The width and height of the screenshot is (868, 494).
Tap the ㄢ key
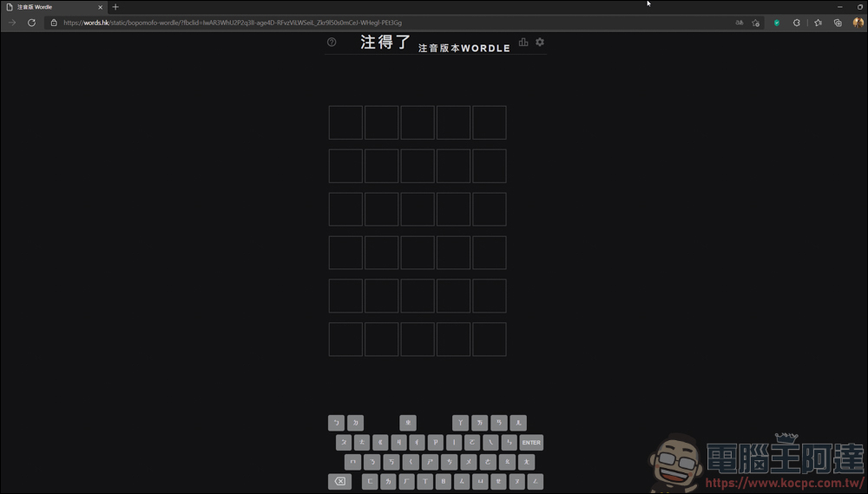[499, 423]
